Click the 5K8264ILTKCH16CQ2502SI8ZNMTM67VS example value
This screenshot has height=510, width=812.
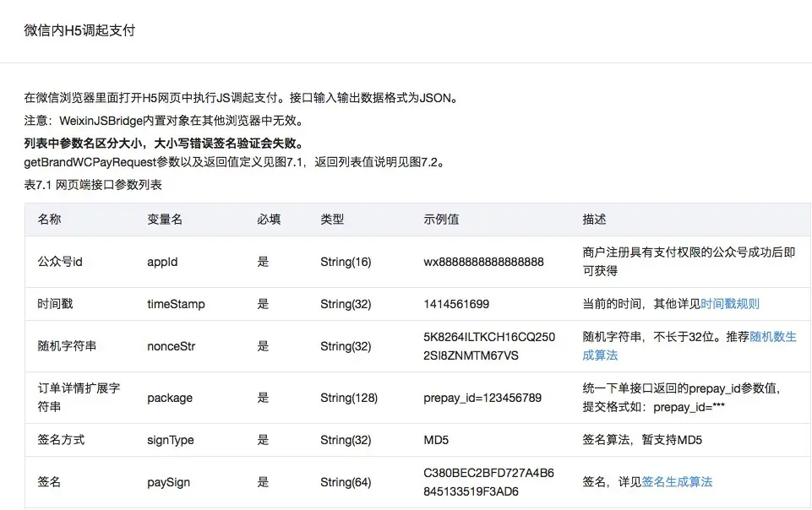click(489, 346)
